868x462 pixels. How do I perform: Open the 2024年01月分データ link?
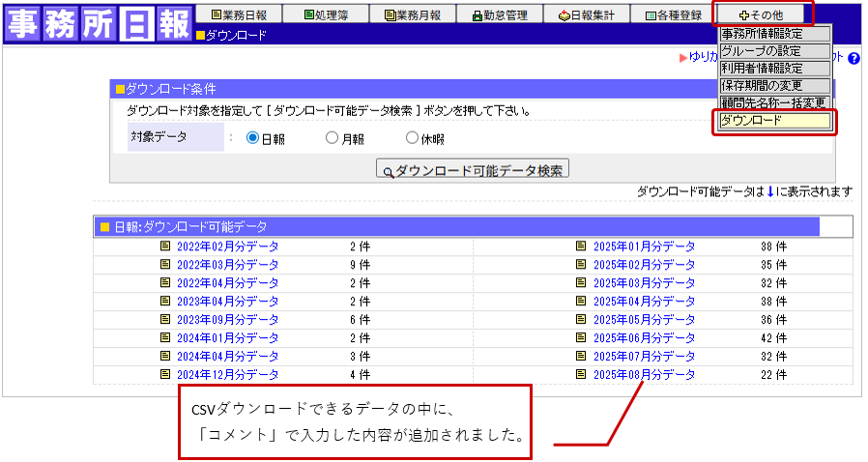coord(227,337)
